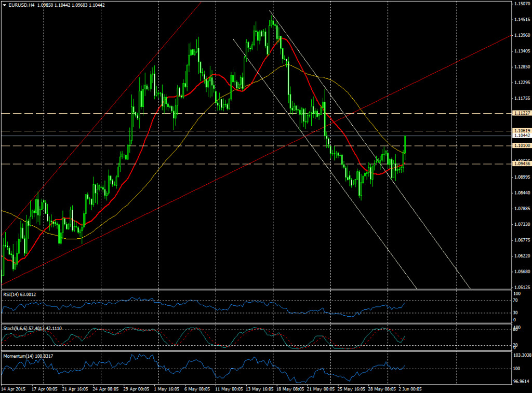532x393 pixels.
Task: Open the EURUSD symbol dropdown arrow
Action: (5, 4)
